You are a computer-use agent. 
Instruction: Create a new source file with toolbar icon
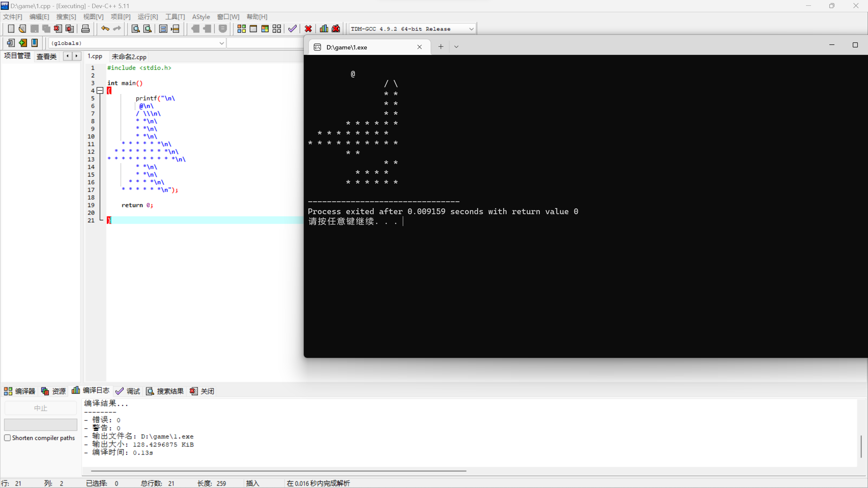point(11,29)
